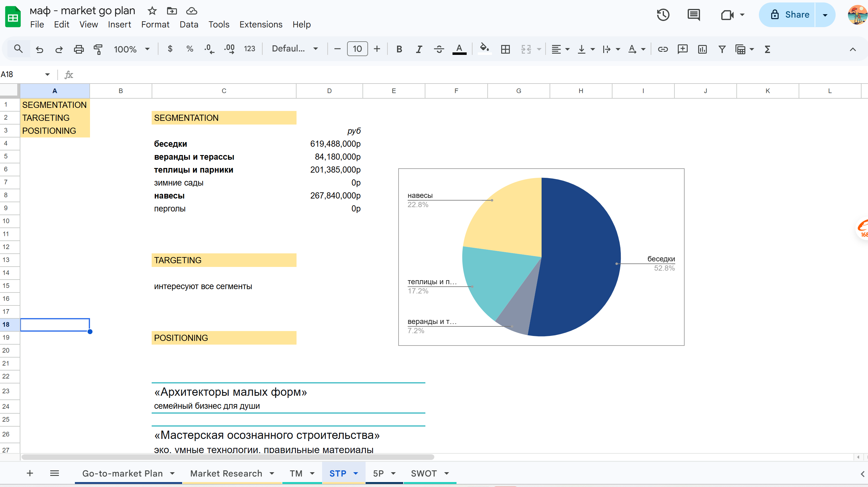Screen dimensions: 868x487
Task: Rename the document title field
Action: click(82, 11)
